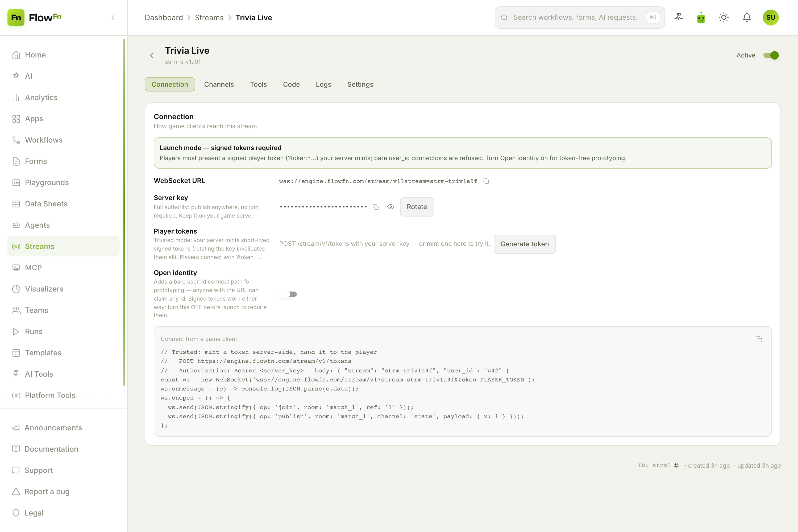
Task: Click Generate token button
Action: coord(525,244)
